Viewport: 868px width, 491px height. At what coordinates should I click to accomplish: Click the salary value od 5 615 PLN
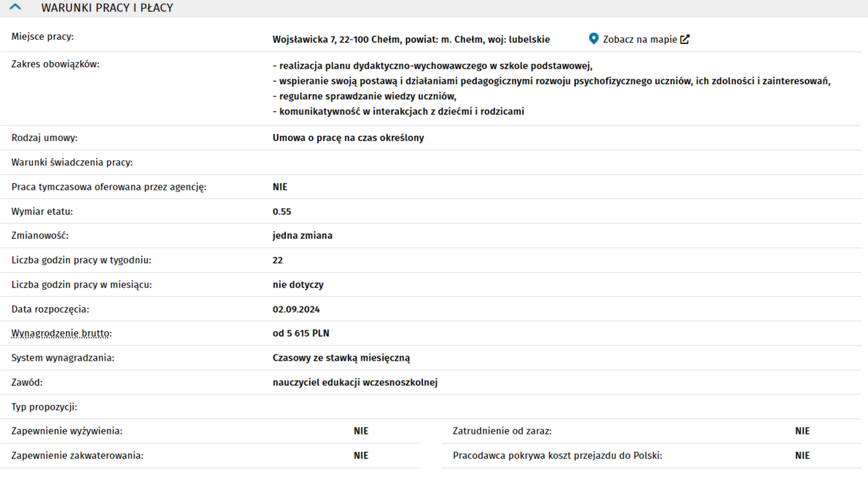pyautogui.click(x=301, y=333)
